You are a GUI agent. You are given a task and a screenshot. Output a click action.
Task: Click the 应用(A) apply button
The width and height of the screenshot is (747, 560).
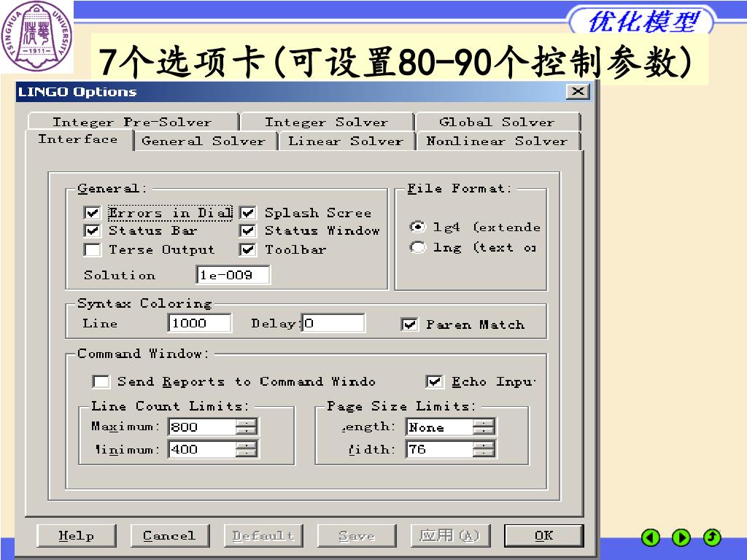click(450, 536)
